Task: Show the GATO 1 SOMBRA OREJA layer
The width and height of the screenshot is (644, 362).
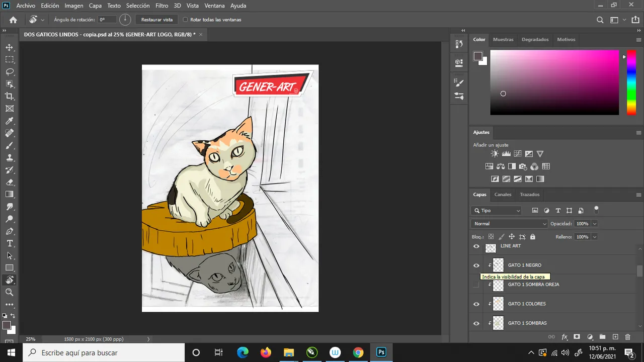Action: pyautogui.click(x=475, y=285)
